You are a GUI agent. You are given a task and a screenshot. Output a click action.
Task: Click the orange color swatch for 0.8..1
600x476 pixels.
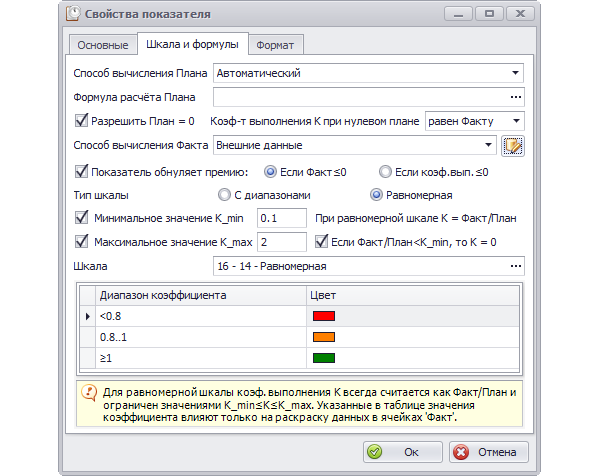click(x=324, y=337)
